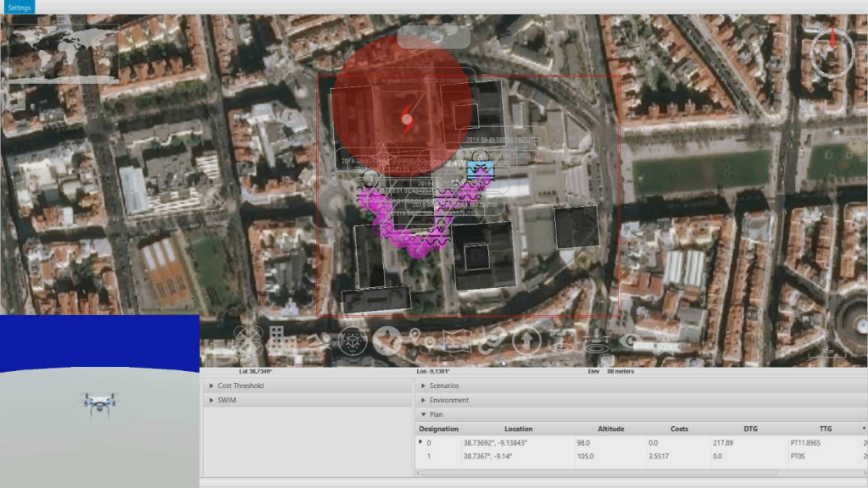This screenshot has height=488, width=868.
Task: Click the Lon -9,1381° status readout
Action: tap(433, 371)
